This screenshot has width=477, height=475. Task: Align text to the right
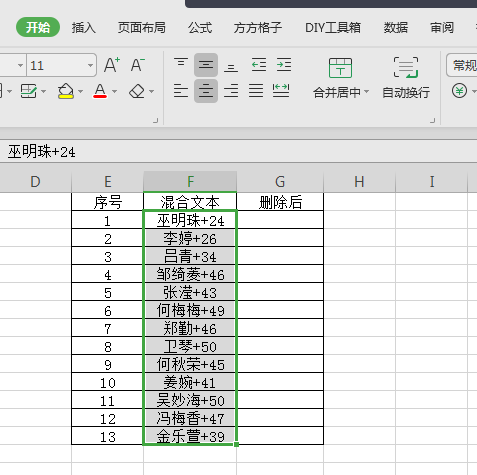click(x=231, y=91)
